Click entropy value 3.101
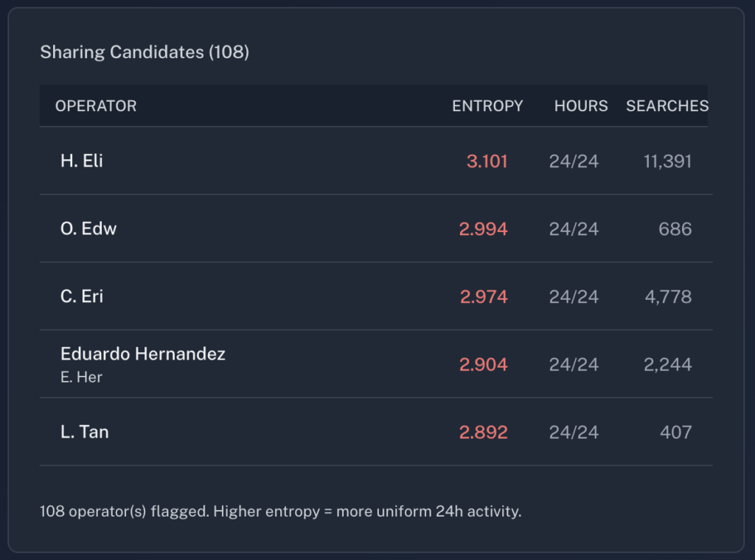The image size is (755, 560). click(x=487, y=161)
